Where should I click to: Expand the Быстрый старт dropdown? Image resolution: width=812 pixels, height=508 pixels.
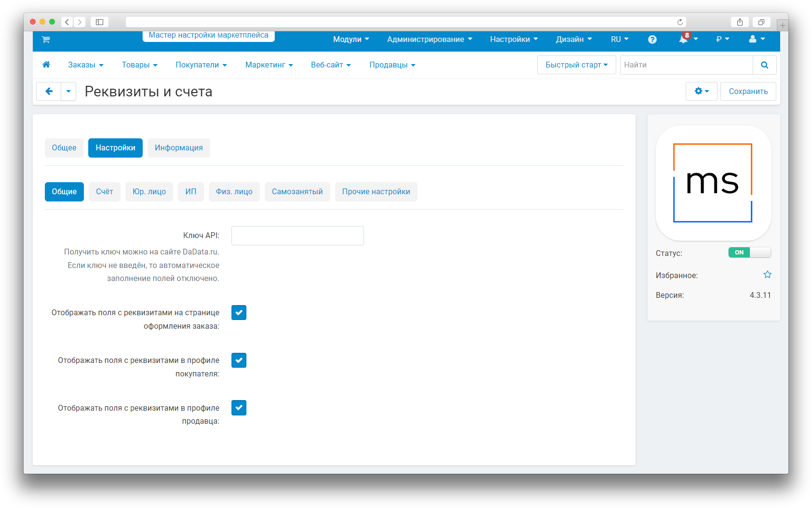576,65
